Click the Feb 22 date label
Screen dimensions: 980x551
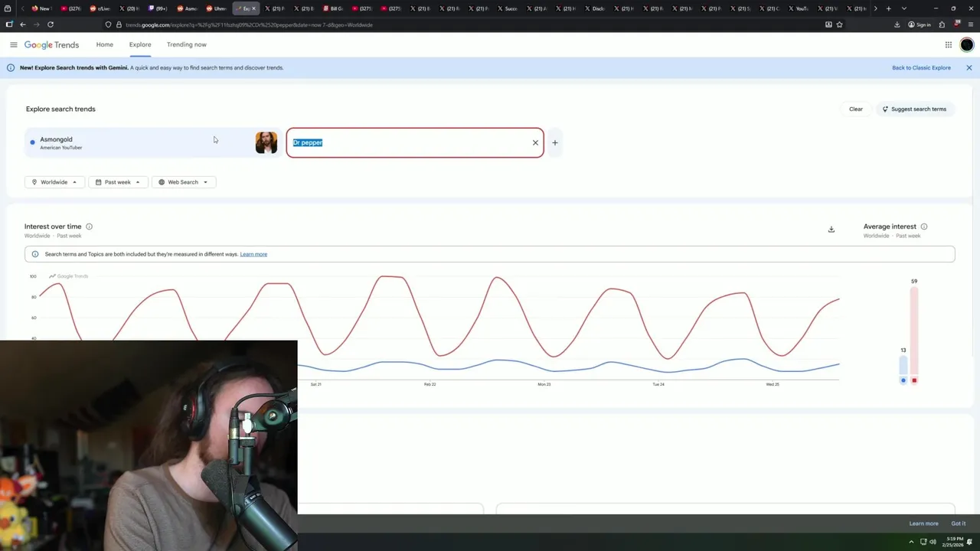430,384
